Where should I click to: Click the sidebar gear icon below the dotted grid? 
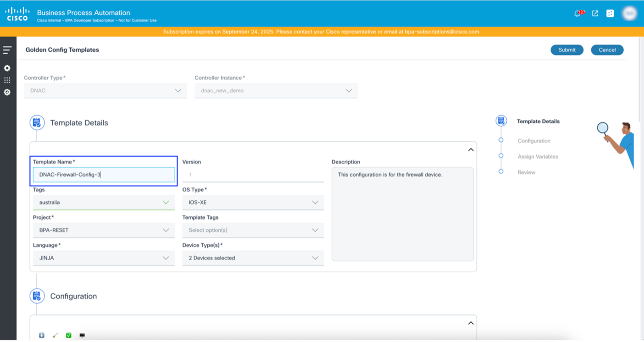tap(7, 92)
